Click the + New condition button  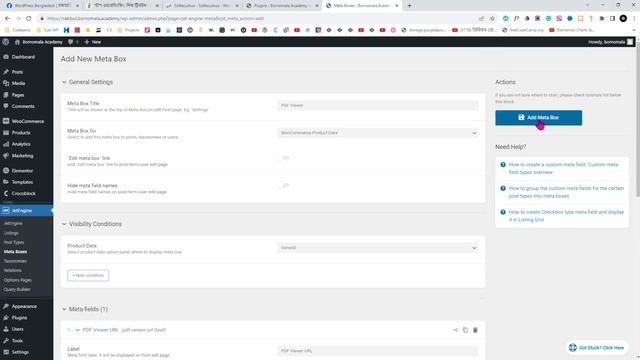point(88,276)
